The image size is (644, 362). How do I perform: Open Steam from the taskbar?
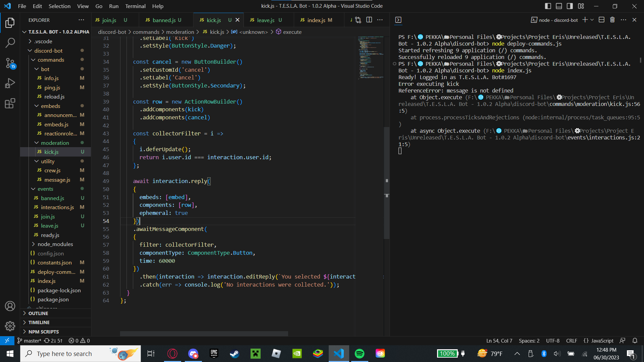click(234, 354)
